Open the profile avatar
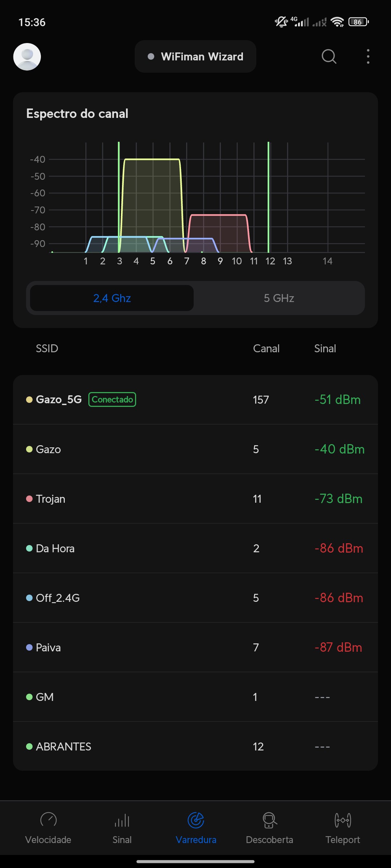The image size is (391, 868). click(27, 57)
